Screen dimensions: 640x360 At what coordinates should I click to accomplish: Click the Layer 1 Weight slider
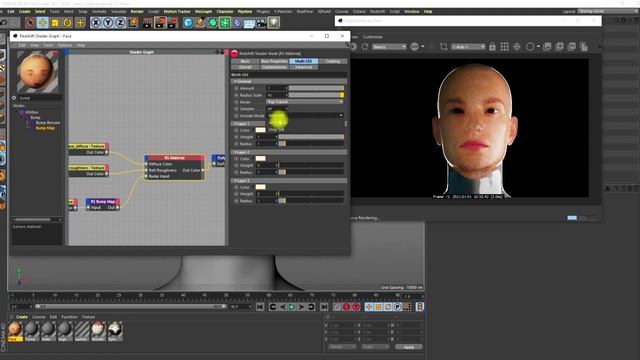click(311, 137)
